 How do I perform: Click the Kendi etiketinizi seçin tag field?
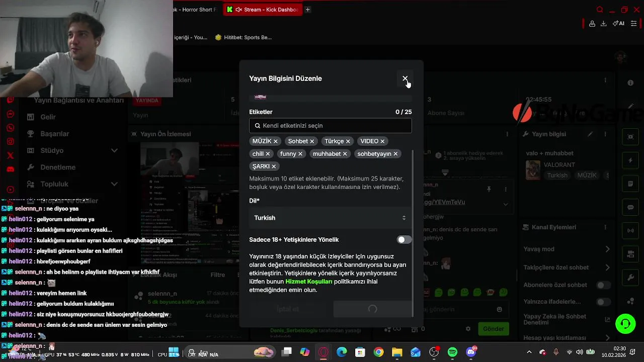click(x=331, y=126)
